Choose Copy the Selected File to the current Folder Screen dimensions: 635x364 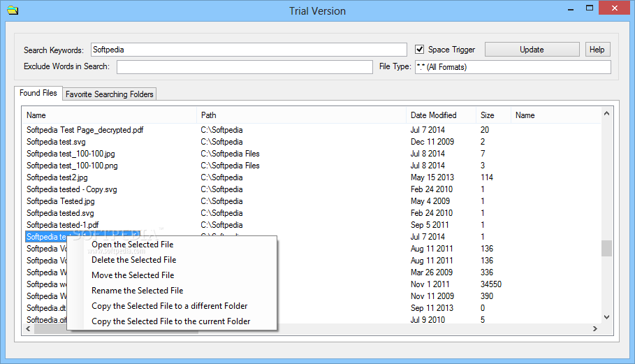click(172, 321)
